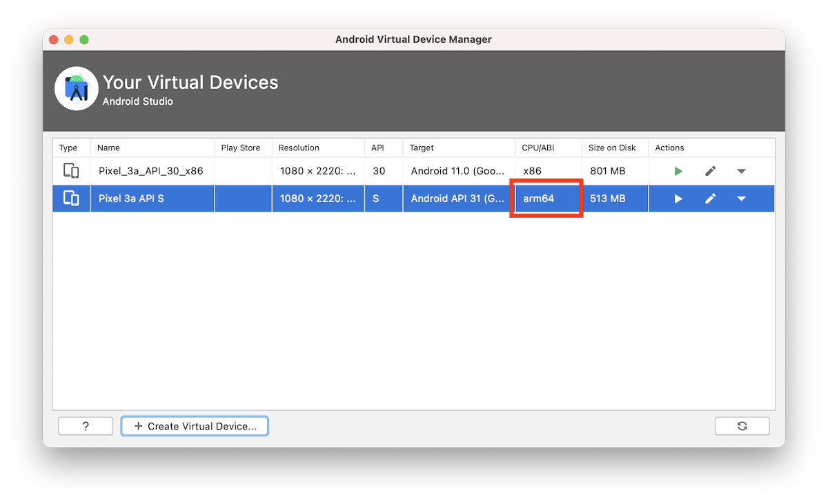This screenshot has height=504, width=828.
Task: Click resolution cell of Pixel_3a_API_30_x86 row
Action: (x=318, y=171)
